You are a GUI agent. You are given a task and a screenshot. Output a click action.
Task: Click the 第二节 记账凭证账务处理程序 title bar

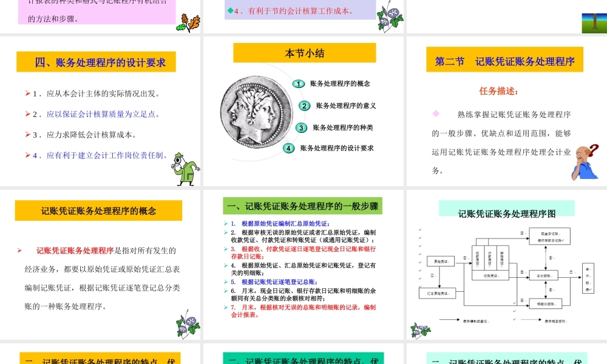[x=506, y=59]
